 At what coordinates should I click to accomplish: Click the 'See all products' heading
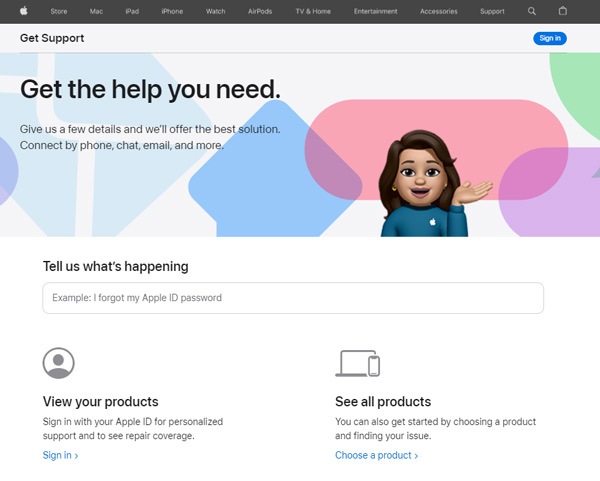[x=383, y=401]
